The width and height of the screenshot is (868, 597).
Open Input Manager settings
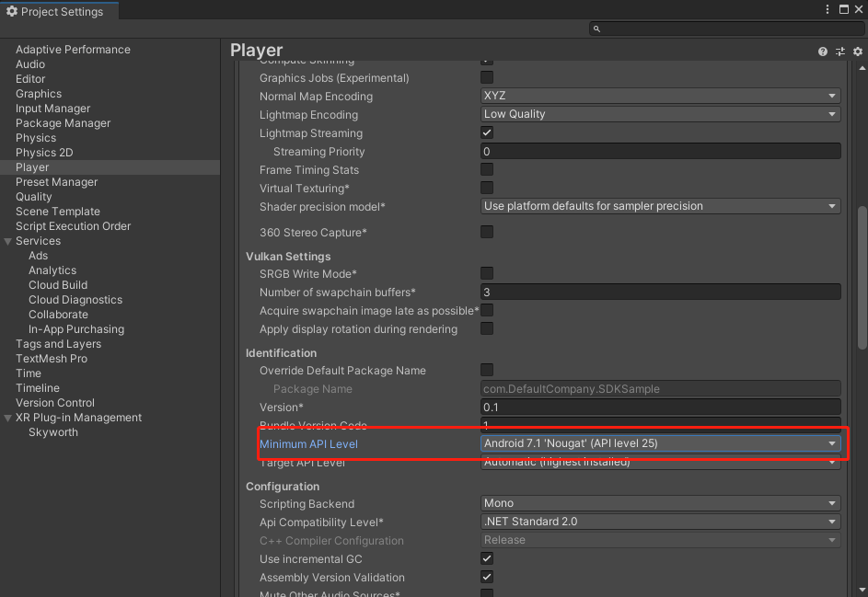(x=53, y=109)
